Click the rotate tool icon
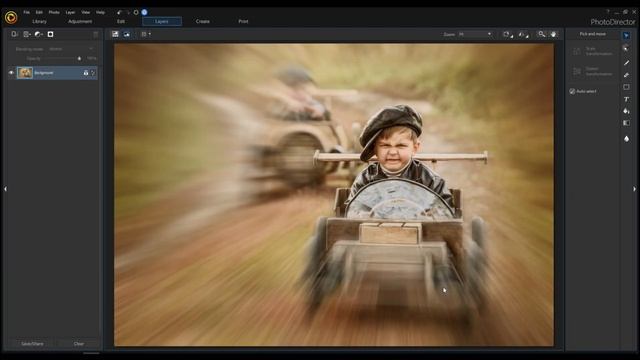 pos(508,35)
